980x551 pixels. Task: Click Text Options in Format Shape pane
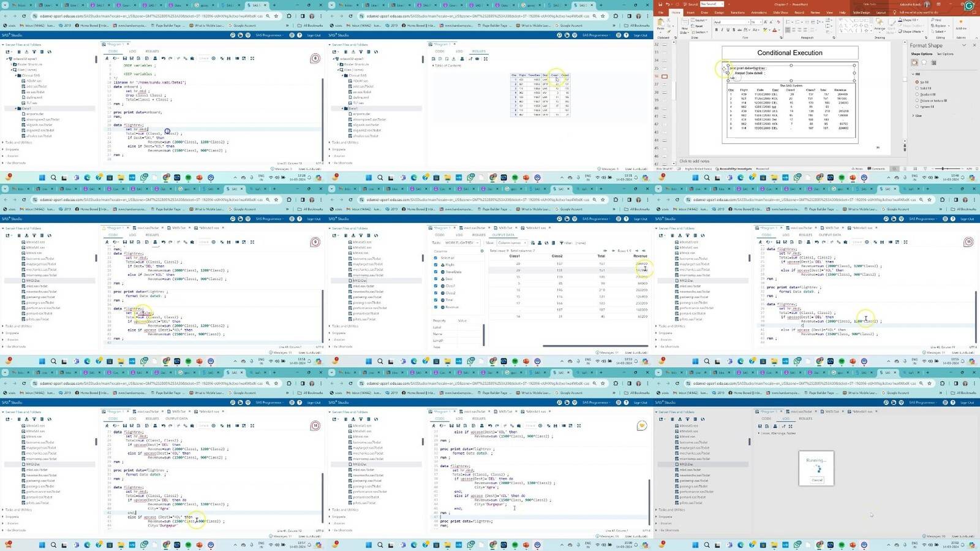point(945,54)
